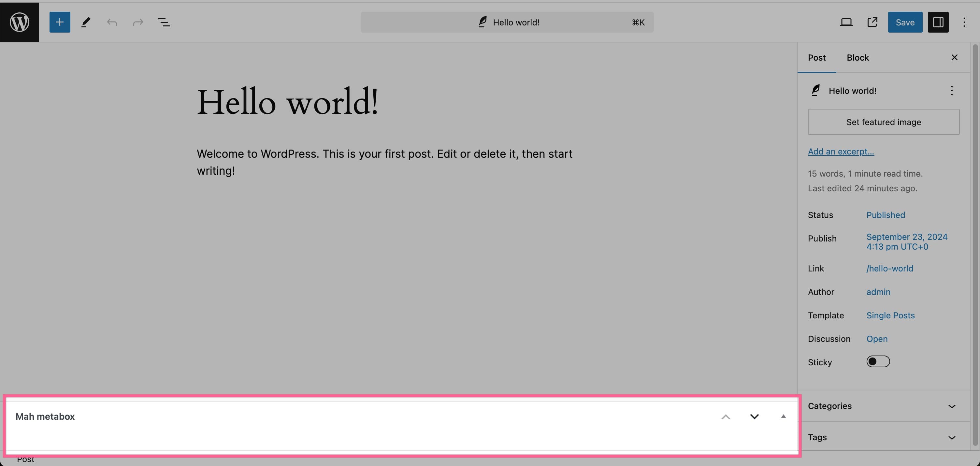Move Mah metabox down with chevron
Viewport: 980px width, 466px height.
click(755, 416)
